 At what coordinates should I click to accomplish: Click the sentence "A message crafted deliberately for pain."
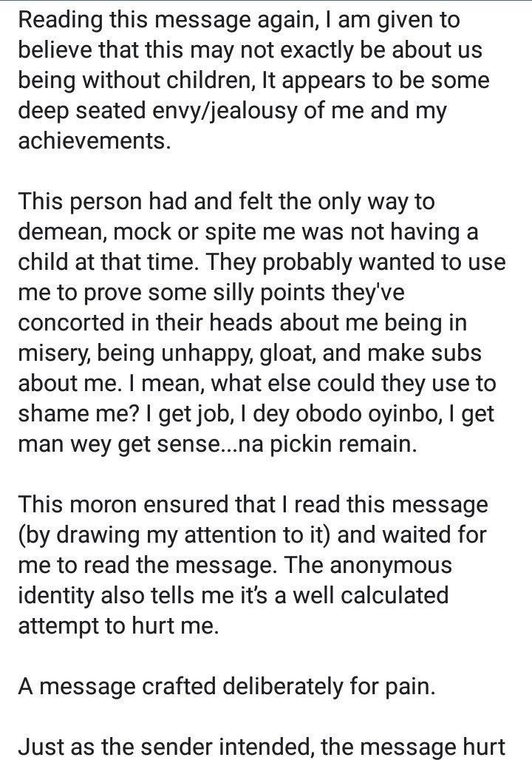point(227,686)
